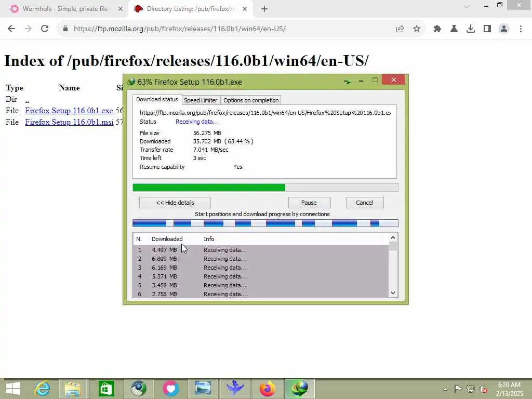Open Options on completion tab
Viewport: 532px width, 399px height.
[x=251, y=100]
